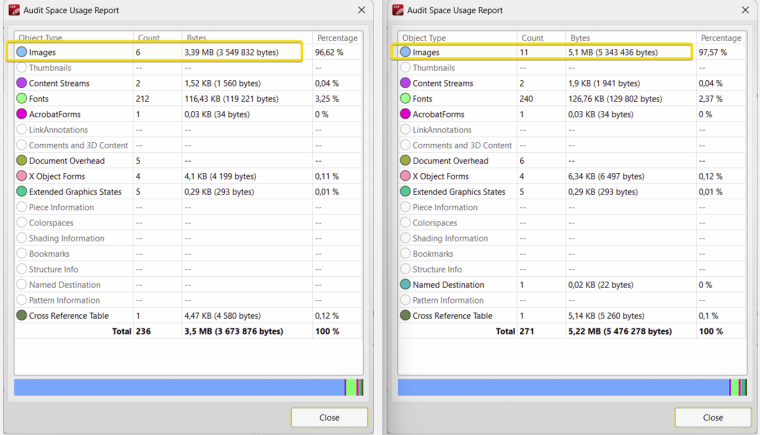Click the app icon in left dialog title bar

12,10
